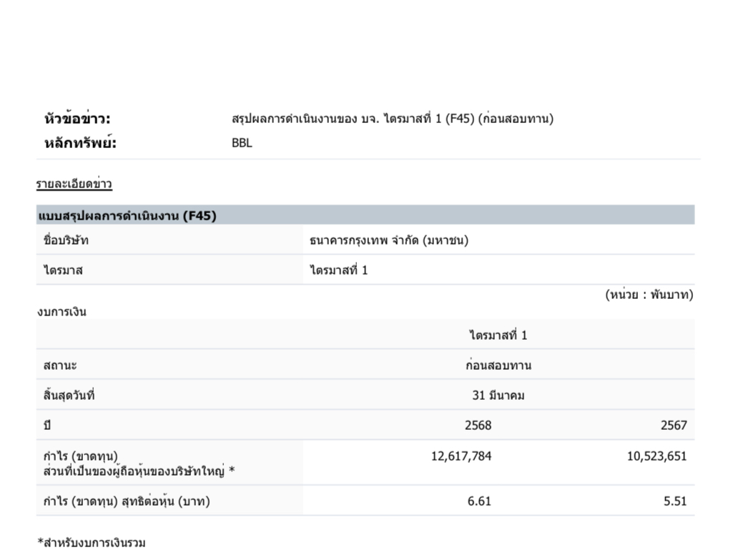Click the profit figure 12,617,784
Image resolution: width=733 pixels, height=560 pixels.
pos(461,457)
